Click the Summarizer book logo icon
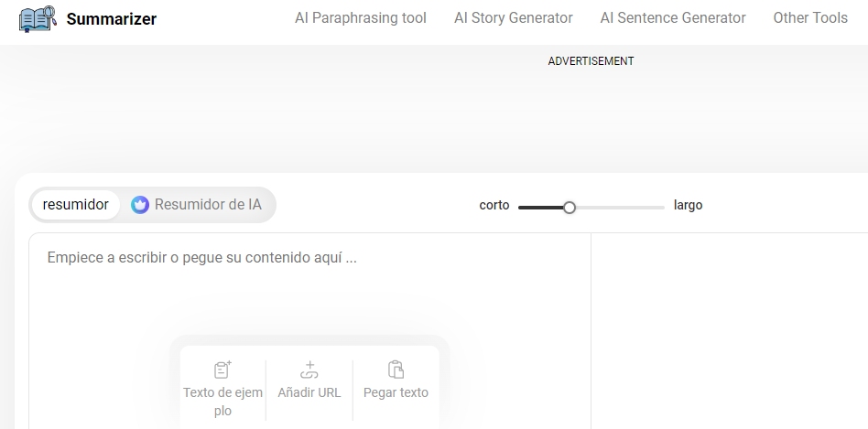 coord(38,19)
